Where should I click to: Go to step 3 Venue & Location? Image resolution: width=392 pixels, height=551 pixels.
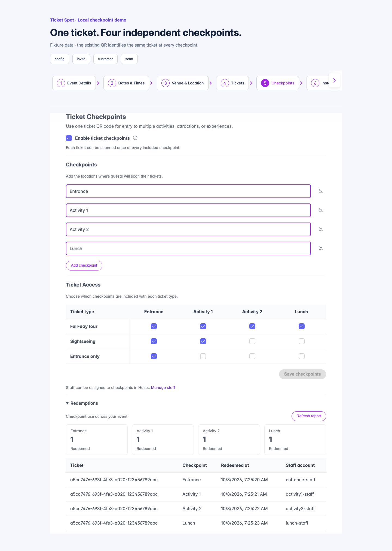183,83
